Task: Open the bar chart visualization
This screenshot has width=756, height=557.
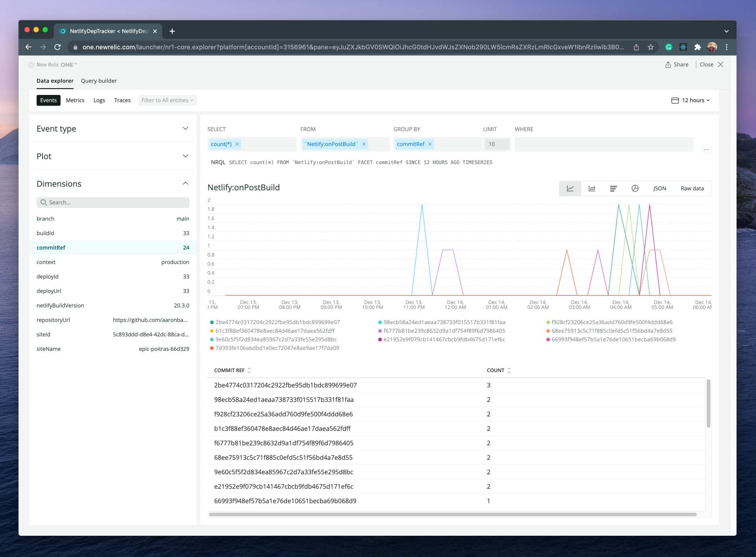Action: 613,188
